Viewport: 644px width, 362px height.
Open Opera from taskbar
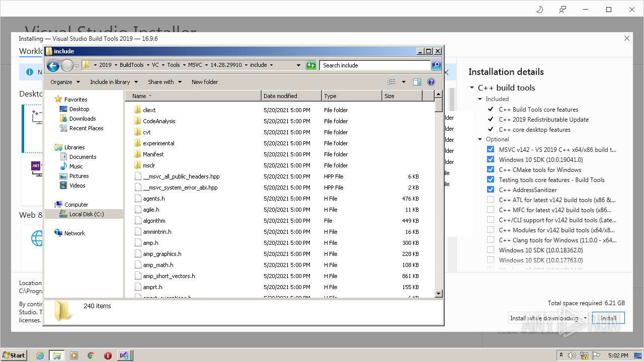pyautogui.click(x=108, y=355)
